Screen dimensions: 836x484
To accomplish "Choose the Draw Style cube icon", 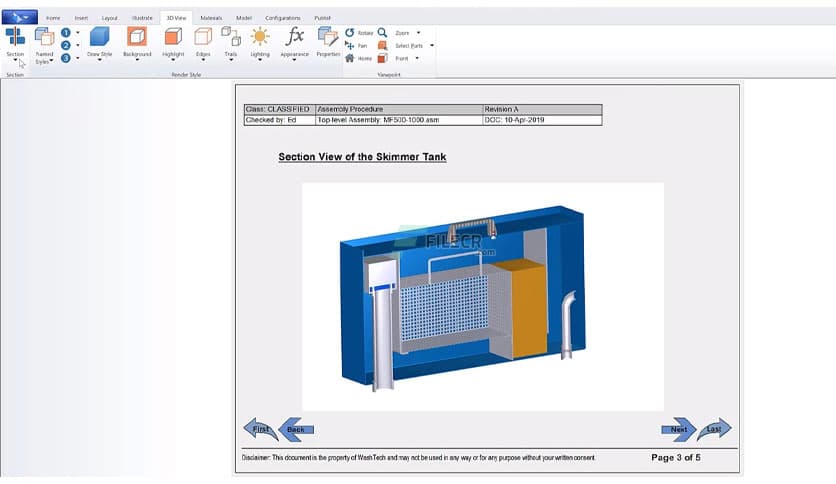I will (99, 37).
